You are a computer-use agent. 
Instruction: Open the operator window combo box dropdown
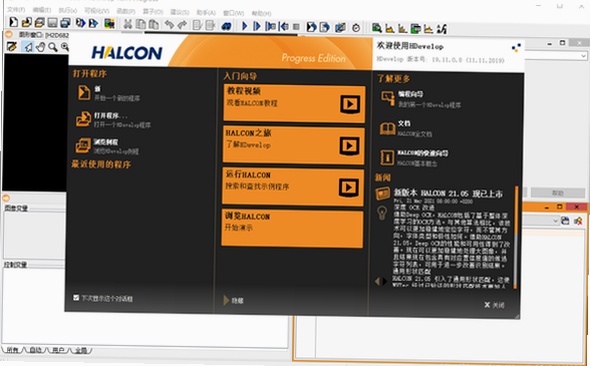[x=583, y=56]
